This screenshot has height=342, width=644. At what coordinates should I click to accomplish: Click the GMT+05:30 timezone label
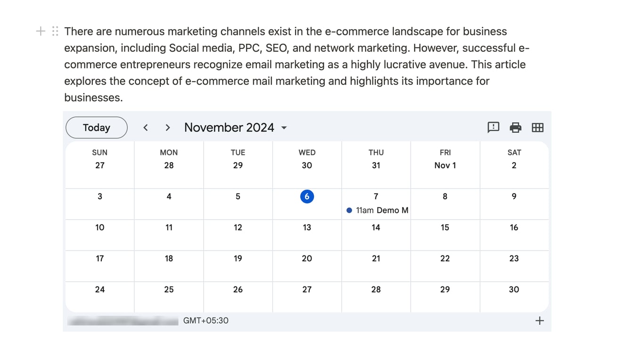click(x=206, y=320)
